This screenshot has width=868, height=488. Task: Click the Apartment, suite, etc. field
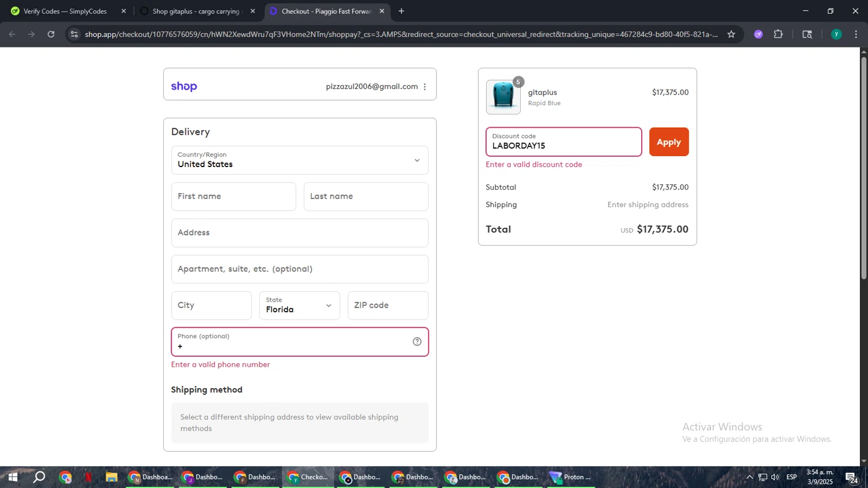pyautogui.click(x=300, y=269)
